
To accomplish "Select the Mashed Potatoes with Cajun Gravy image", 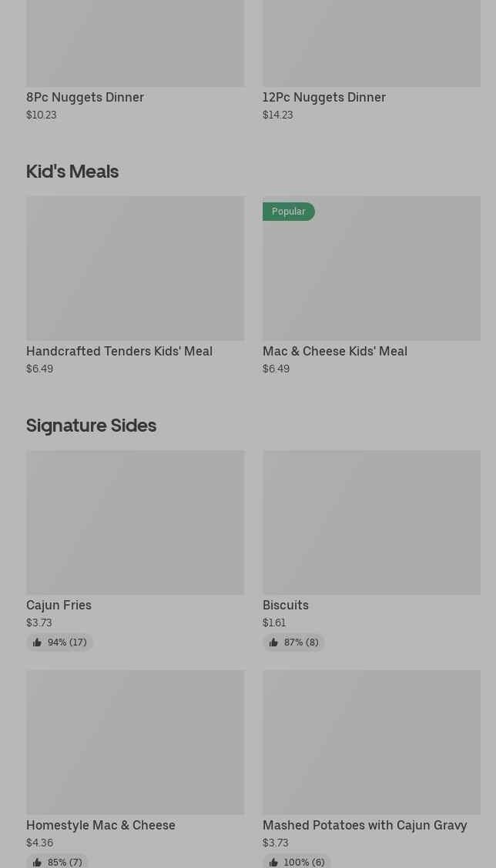I will click(371, 742).
